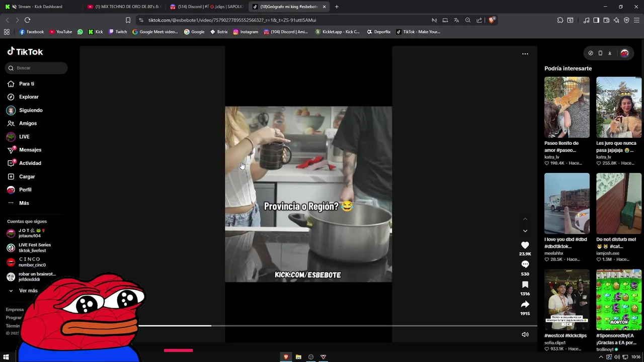Open comments via the speech bubble icon
644x362 pixels.
[525, 264]
